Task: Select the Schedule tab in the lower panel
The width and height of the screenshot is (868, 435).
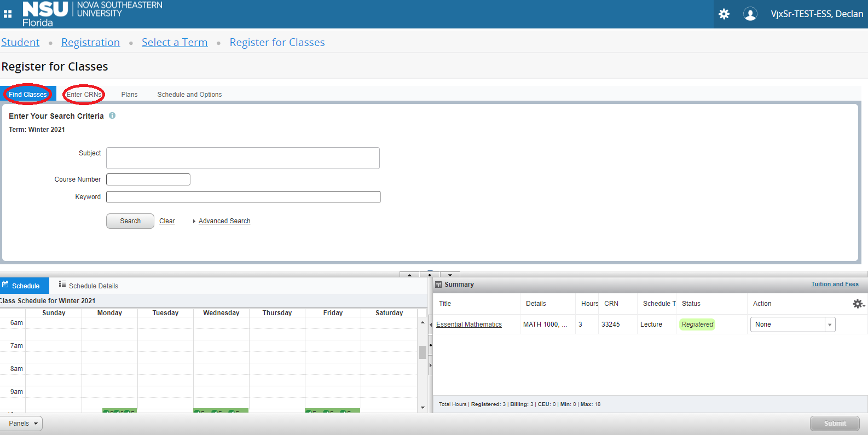Action: point(25,286)
